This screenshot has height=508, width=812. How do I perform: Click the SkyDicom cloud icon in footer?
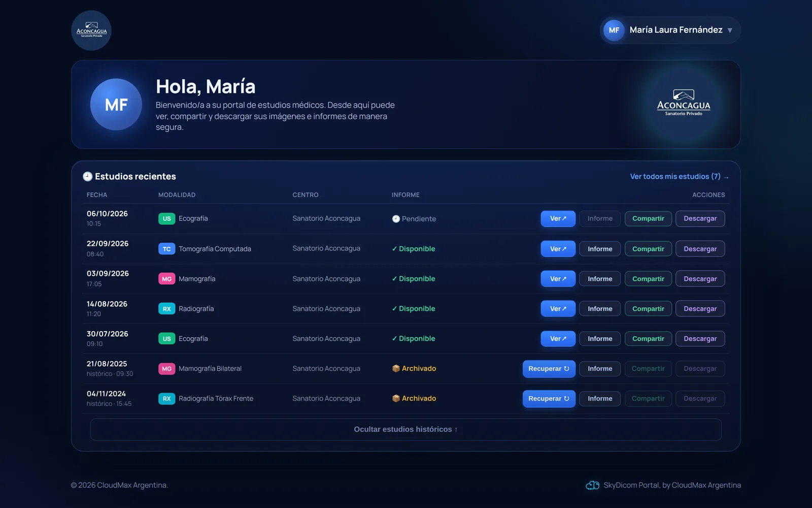click(x=592, y=485)
